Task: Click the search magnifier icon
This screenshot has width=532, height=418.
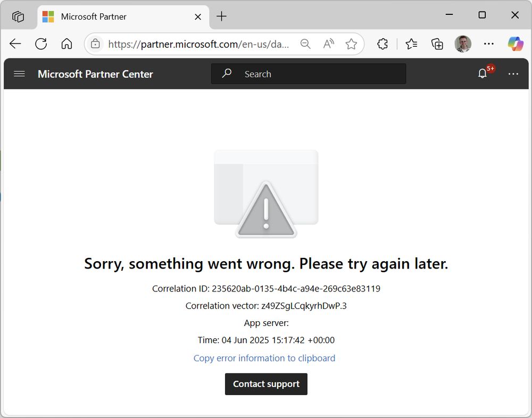Action: (x=227, y=73)
